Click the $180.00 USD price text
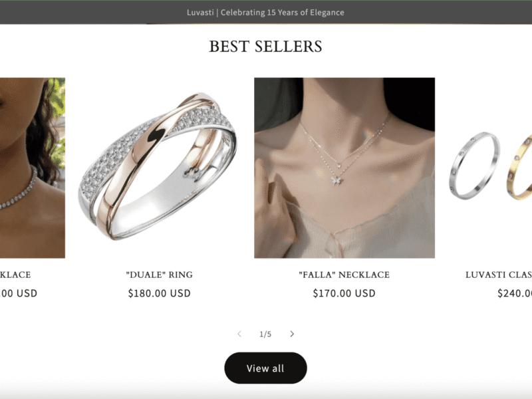Screen dimensions: 532x399 (159, 293)
